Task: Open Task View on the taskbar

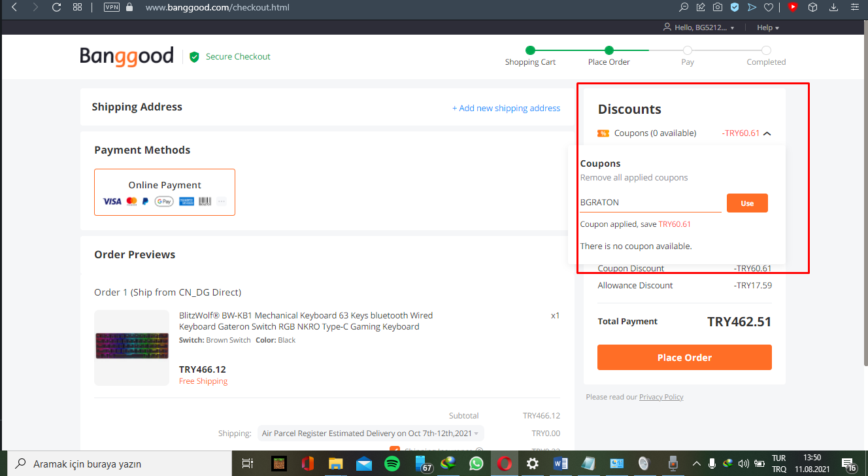Action: pos(247,464)
